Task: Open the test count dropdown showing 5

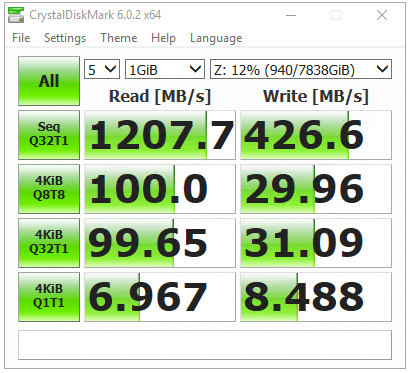Action: tap(102, 69)
